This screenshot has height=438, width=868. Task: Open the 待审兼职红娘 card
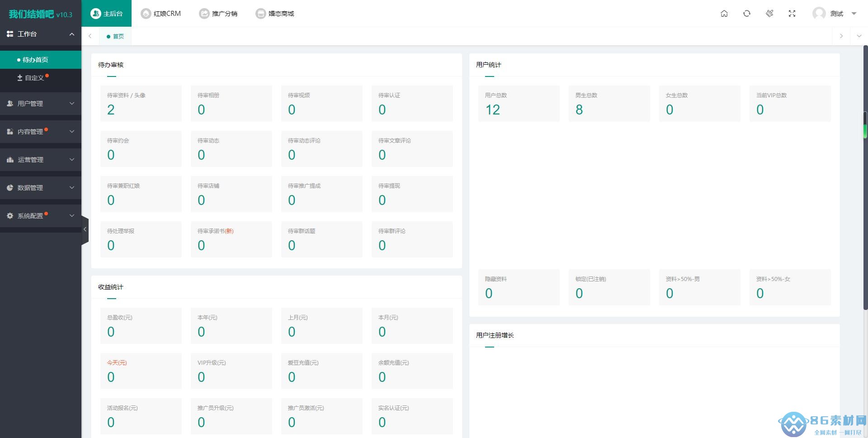tap(141, 194)
